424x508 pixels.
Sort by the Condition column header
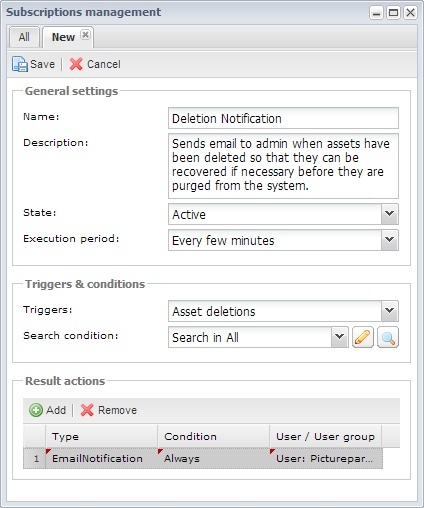click(213, 436)
